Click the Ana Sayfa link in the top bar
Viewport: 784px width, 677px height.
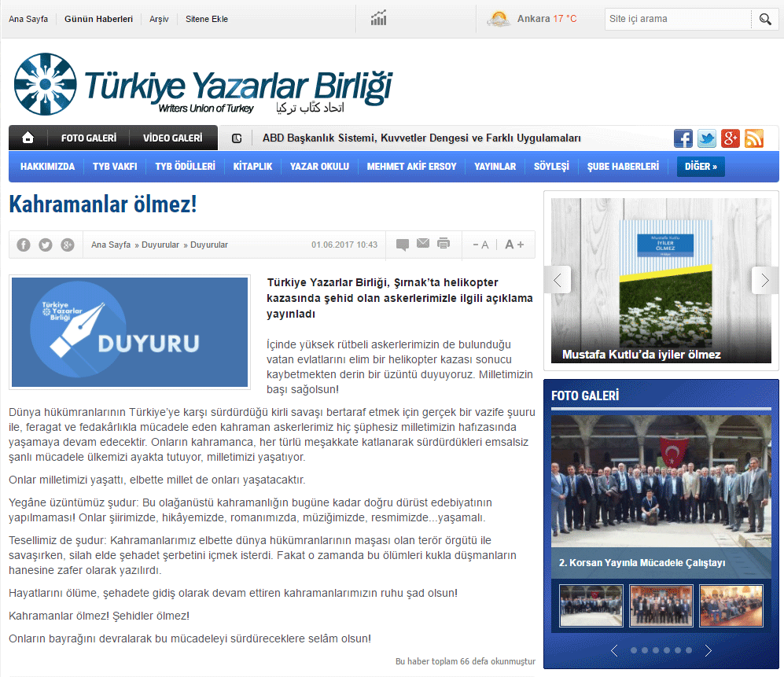click(x=28, y=19)
